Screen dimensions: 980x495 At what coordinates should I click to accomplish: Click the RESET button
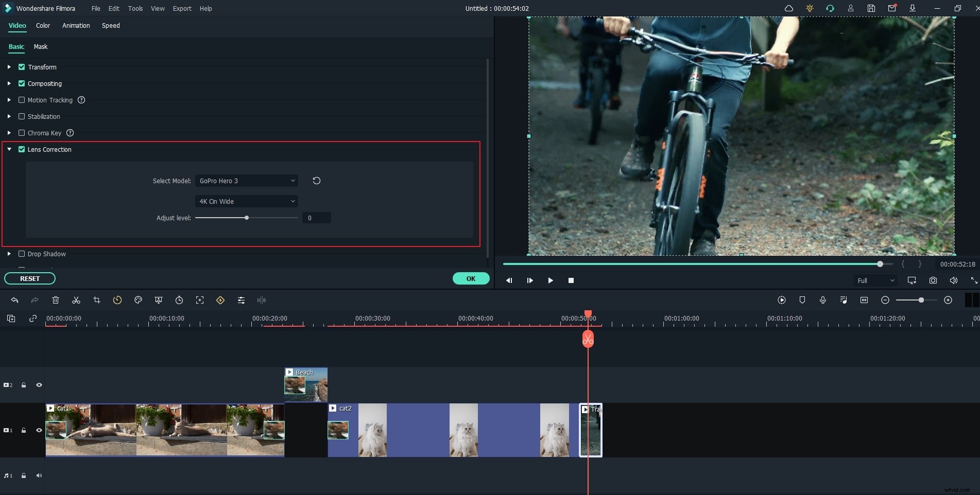[29, 278]
